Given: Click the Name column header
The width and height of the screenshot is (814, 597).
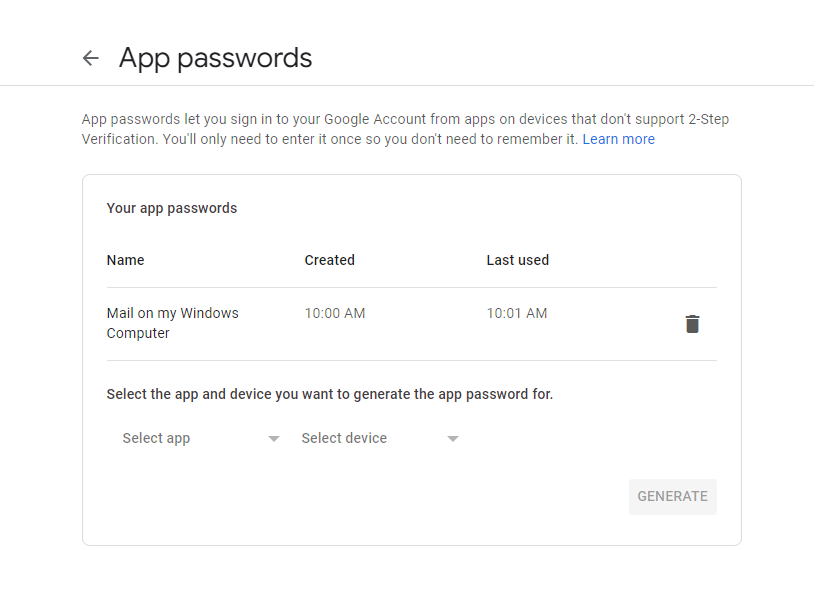Looking at the screenshot, I should coord(125,260).
